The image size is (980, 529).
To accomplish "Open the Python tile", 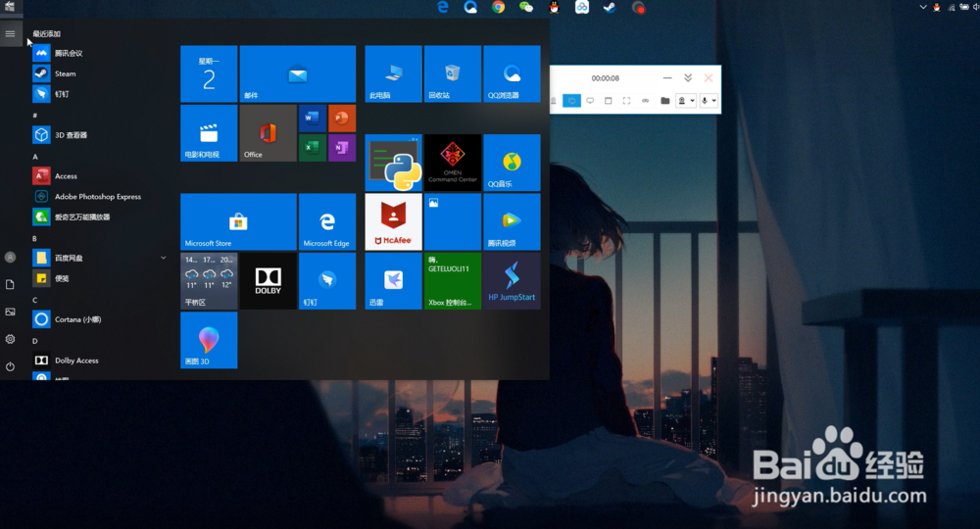I will coord(393,163).
